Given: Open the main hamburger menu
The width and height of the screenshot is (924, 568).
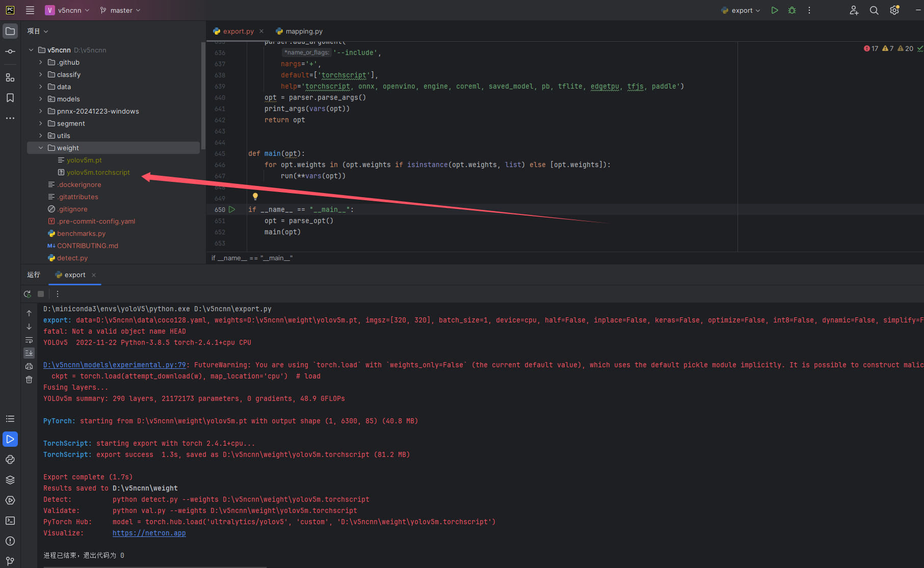Looking at the screenshot, I should [x=30, y=10].
